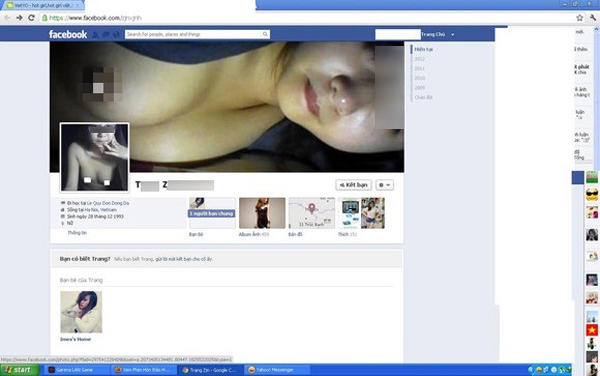Click the browser Back arrow
The width and height of the screenshot is (600, 376).
pos(7,18)
